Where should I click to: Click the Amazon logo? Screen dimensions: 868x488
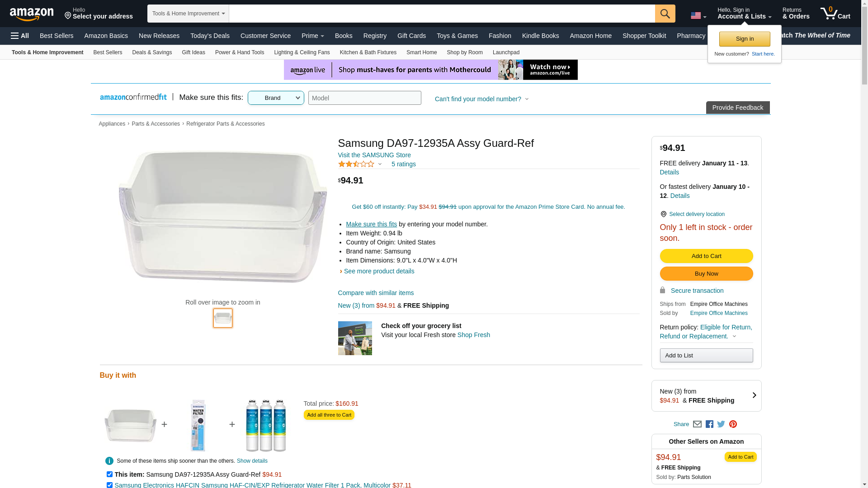(32, 14)
